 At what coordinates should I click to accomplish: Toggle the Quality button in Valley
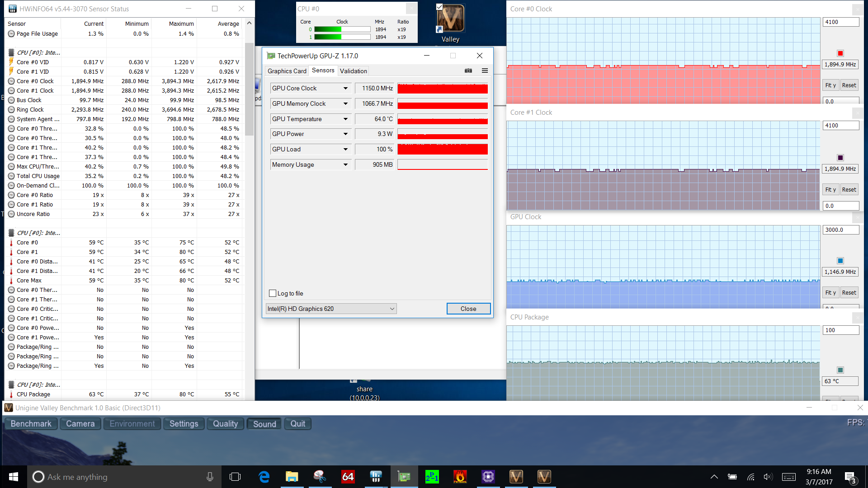coord(225,424)
